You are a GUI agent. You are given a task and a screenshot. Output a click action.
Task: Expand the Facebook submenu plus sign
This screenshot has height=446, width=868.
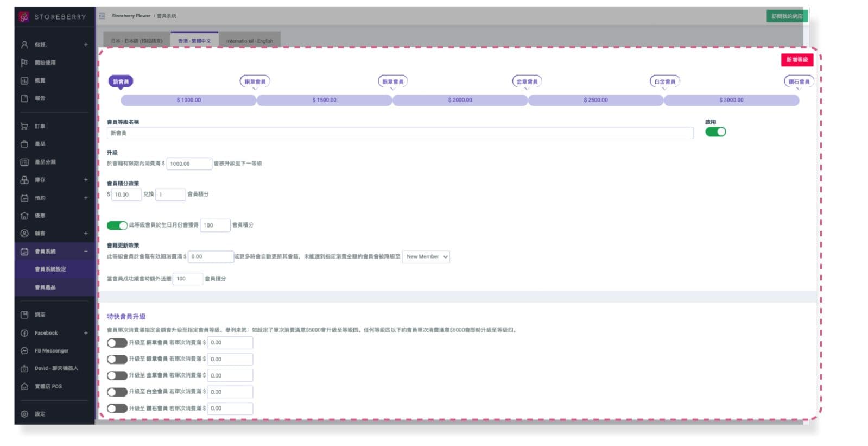click(86, 333)
